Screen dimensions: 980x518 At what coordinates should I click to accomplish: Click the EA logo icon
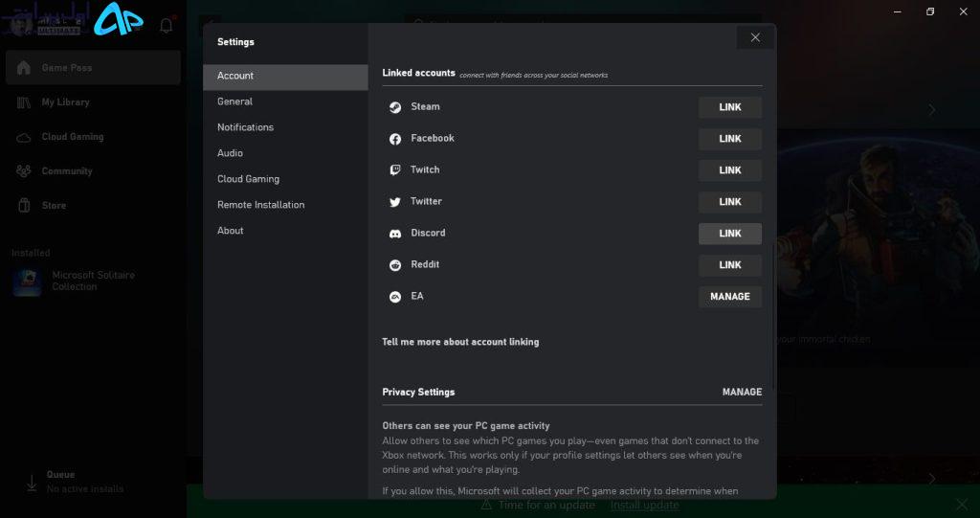coord(395,297)
